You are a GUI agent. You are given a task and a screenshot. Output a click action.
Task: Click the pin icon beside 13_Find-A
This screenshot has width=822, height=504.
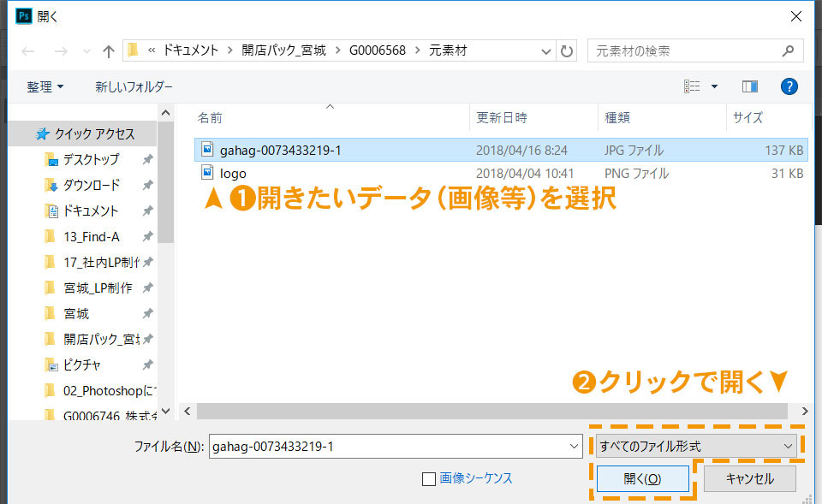(x=148, y=237)
